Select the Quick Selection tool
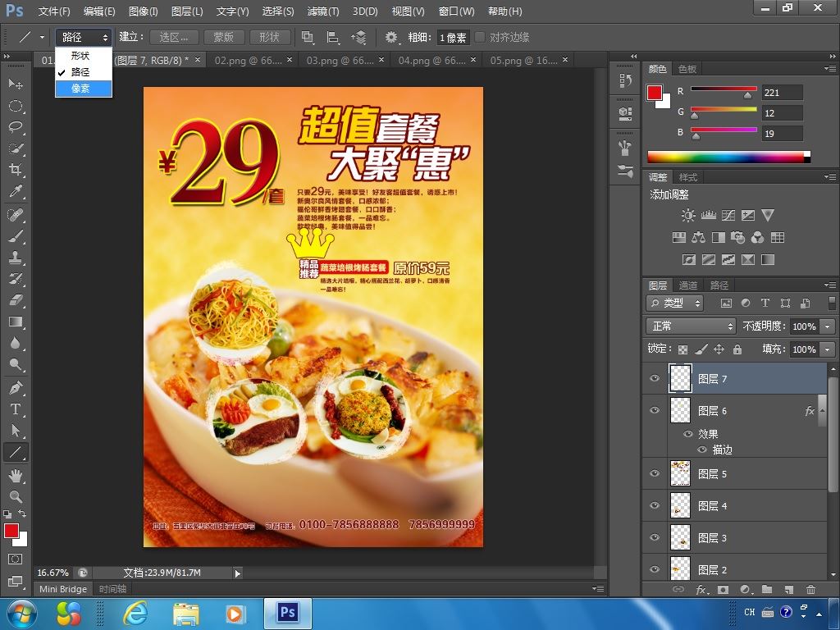The width and height of the screenshot is (840, 630). click(x=16, y=148)
